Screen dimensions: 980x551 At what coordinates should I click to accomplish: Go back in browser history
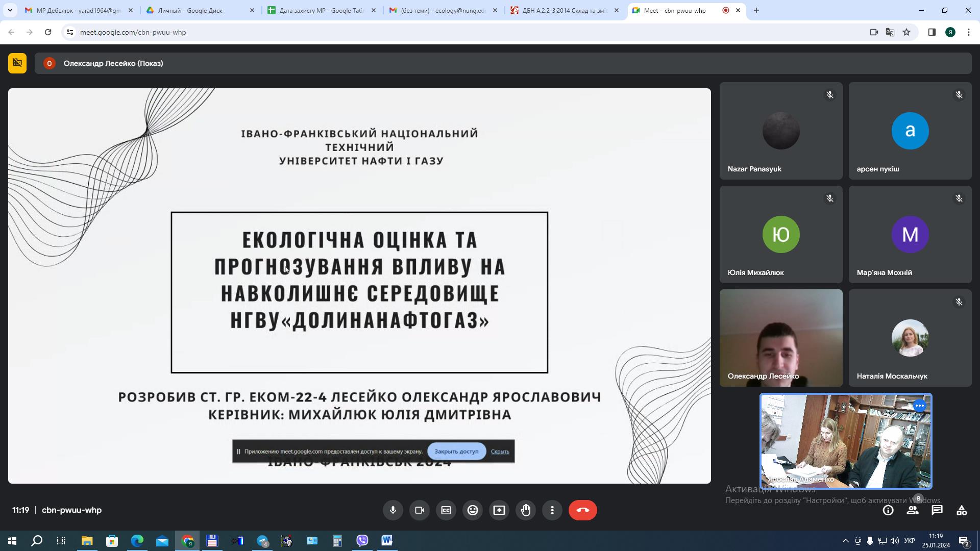(11, 32)
